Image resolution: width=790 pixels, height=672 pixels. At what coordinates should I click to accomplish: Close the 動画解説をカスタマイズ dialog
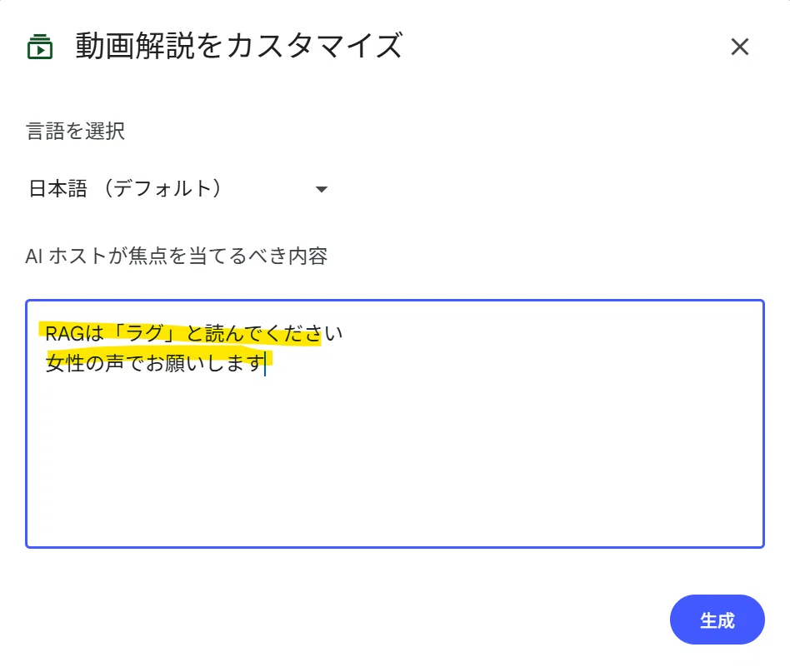[x=740, y=47]
